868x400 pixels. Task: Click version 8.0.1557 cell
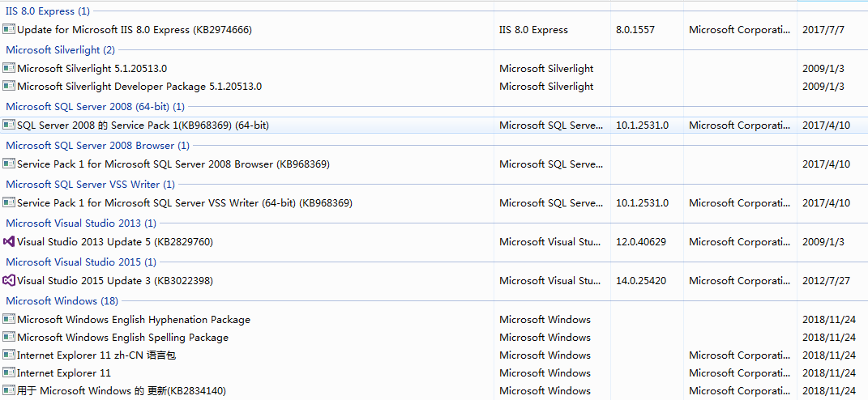point(635,30)
